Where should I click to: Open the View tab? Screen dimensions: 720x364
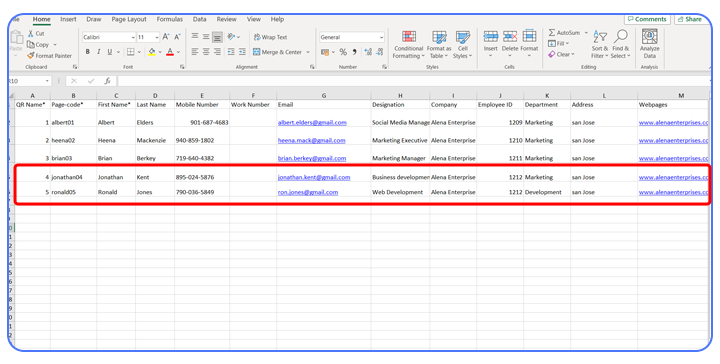pyautogui.click(x=253, y=19)
